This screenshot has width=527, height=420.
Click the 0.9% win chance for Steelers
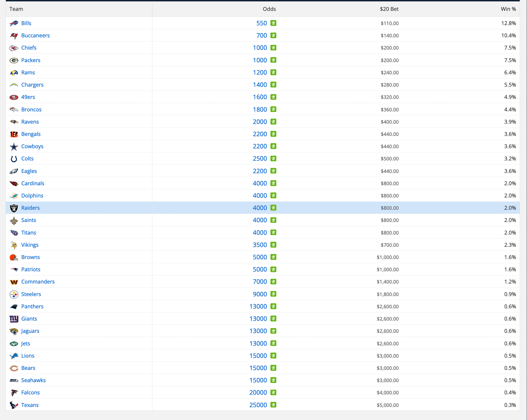click(510, 294)
